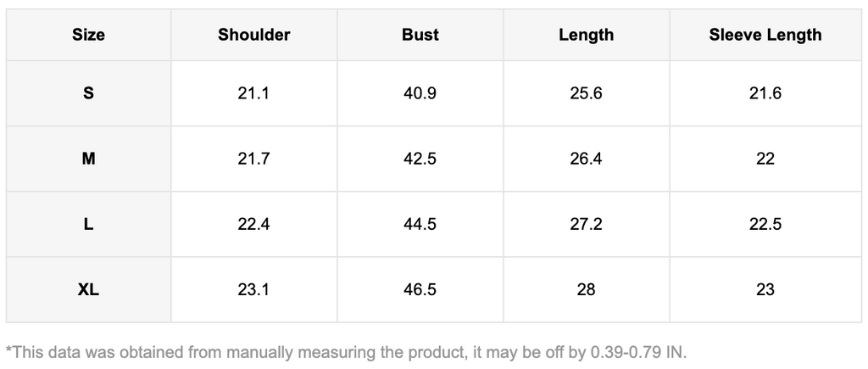The image size is (868, 369).
Task: Click the manual measurement disclaimer note
Action: tap(346, 351)
